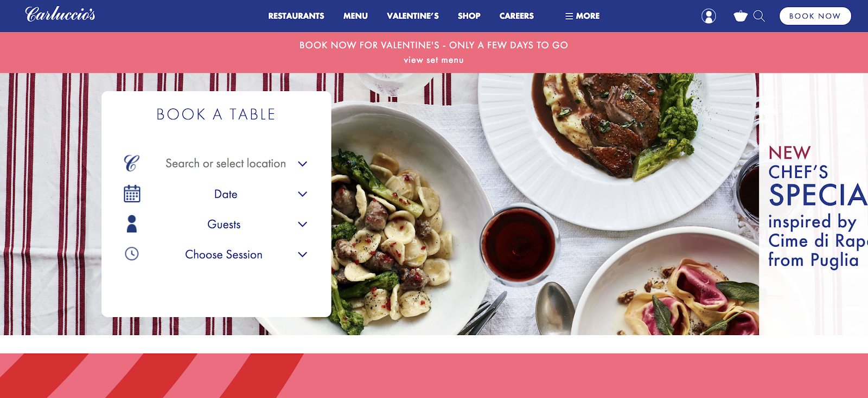Open the Restaurants menu item
The width and height of the screenshot is (868, 398).
[296, 16]
